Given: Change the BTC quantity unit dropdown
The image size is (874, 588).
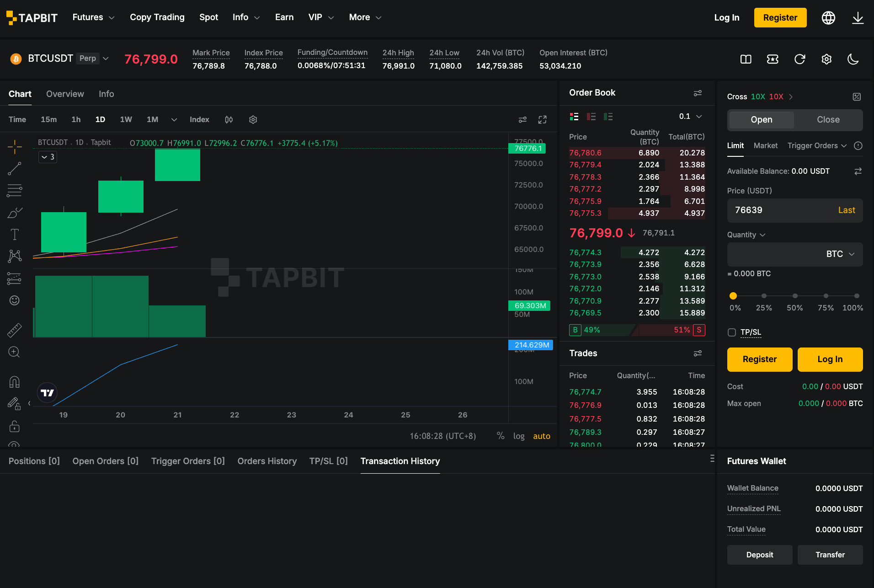Looking at the screenshot, I should pyautogui.click(x=840, y=254).
